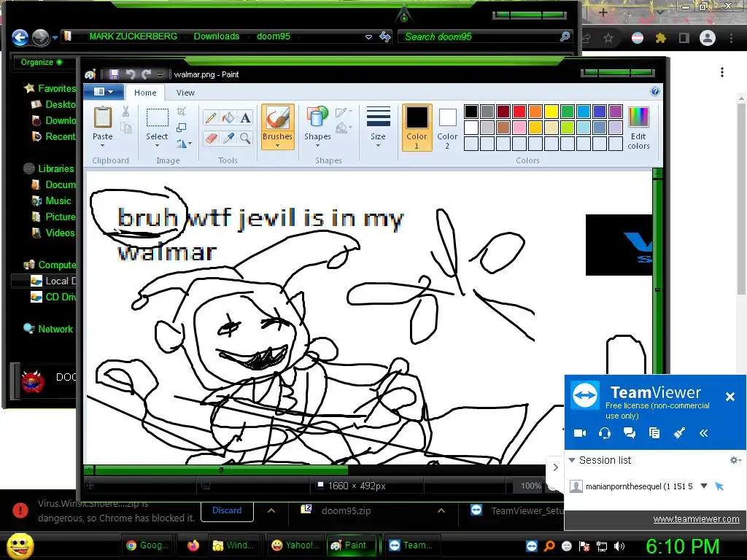Image resolution: width=747 pixels, height=560 pixels.
Task: Click the Save icon in Paint title bar
Action: pyautogui.click(x=114, y=74)
